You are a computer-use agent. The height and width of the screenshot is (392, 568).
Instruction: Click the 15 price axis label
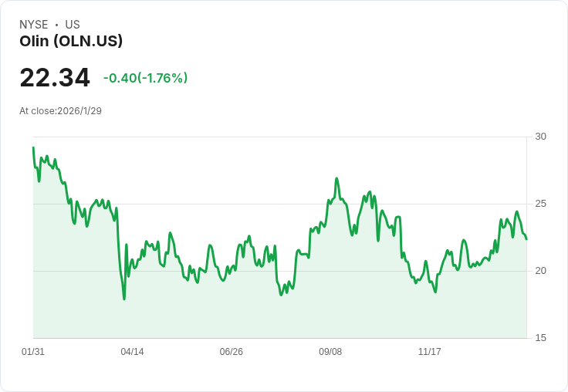(x=541, y=338)
